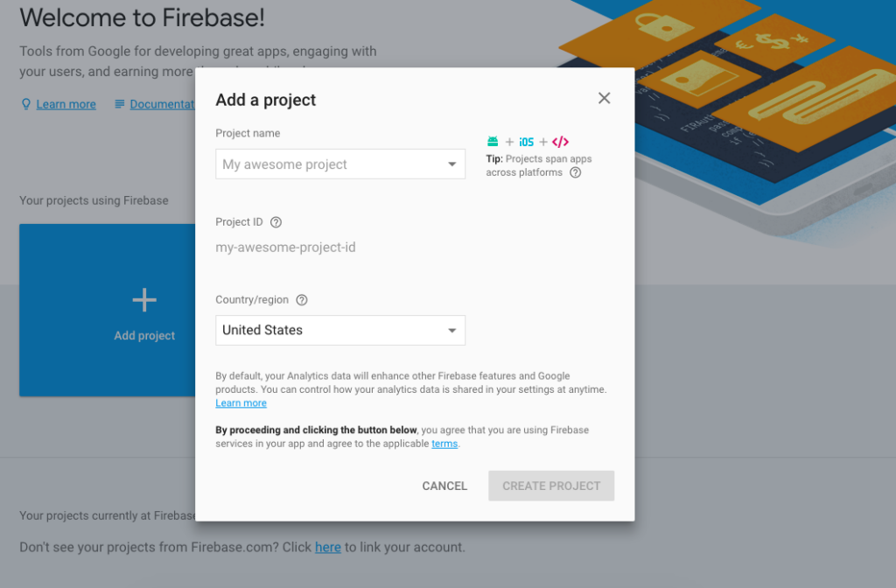Viewport: 896px width, 588px height.
Task: Click the here link to link account
Action: [328, 548]
